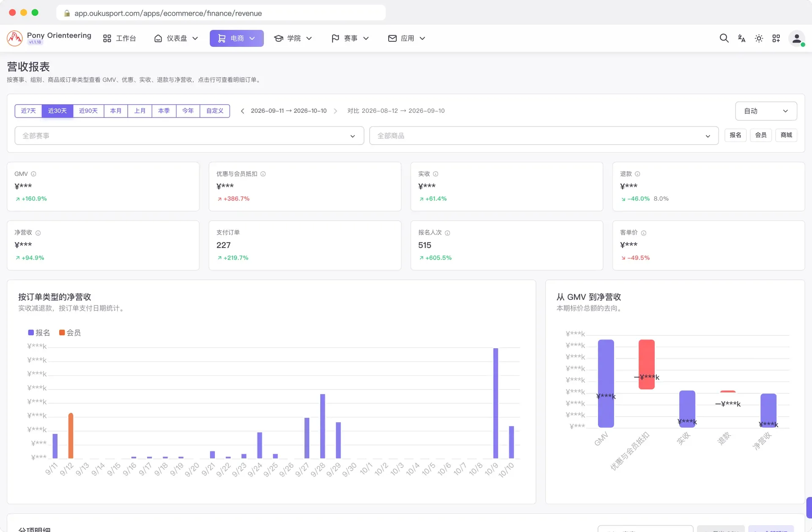Open the 全部商品 dropdown
Screen dimensions: 812x532
tap(544, 136)
